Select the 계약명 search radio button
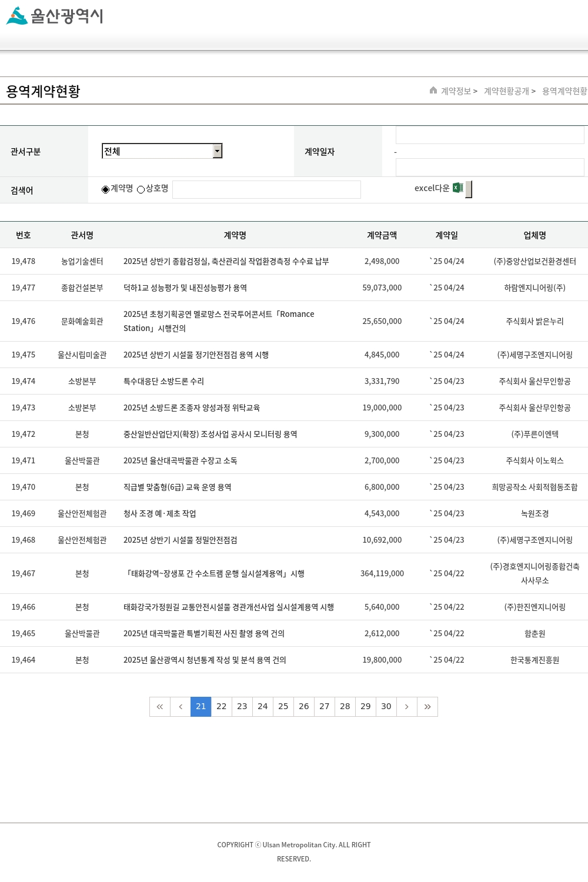Viewport: 588px width, 882px height. click(x=106, y=189)
